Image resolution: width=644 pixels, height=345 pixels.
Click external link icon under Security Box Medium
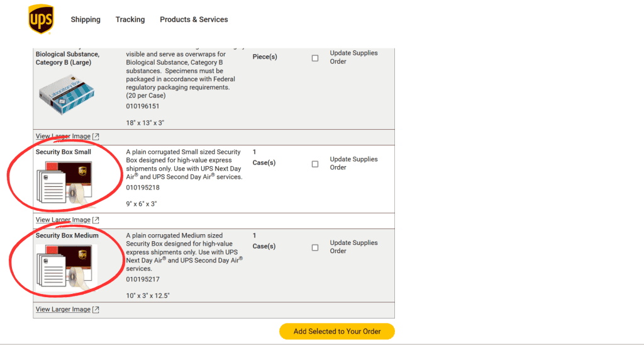(96, 310)
